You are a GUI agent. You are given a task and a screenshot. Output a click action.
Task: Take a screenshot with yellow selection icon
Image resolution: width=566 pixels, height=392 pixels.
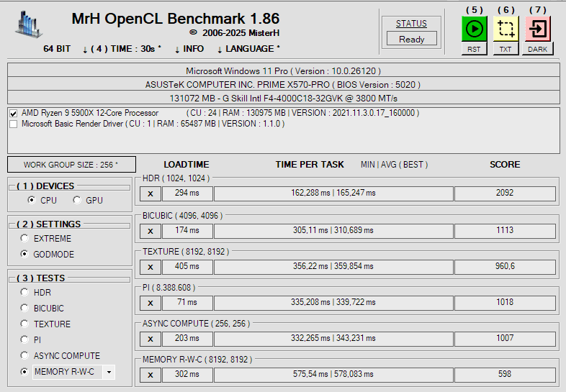506,29
